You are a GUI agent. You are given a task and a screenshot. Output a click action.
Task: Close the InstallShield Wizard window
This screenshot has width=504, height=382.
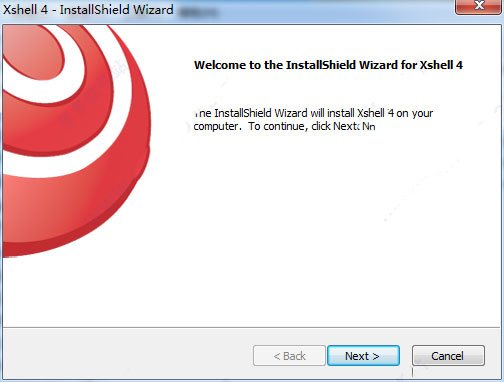pyautogui.click(x=479, y=7)
